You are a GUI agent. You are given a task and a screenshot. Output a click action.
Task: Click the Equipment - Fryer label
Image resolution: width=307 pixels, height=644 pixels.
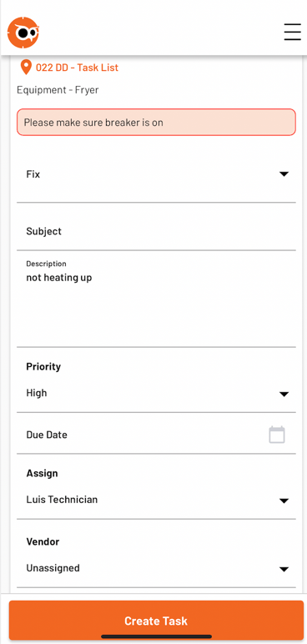tap(58, 90)
